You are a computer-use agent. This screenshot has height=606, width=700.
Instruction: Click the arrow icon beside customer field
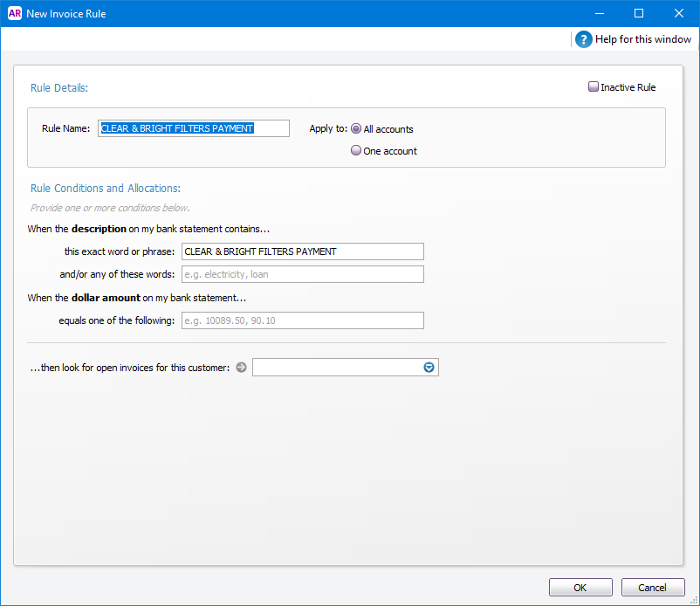click(x=241, y=367)
